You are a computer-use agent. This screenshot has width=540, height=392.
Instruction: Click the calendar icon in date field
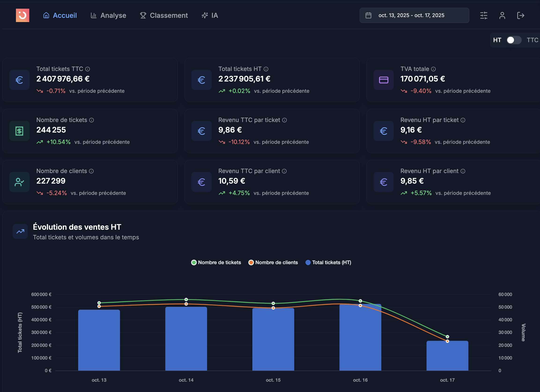coord(368,15)
